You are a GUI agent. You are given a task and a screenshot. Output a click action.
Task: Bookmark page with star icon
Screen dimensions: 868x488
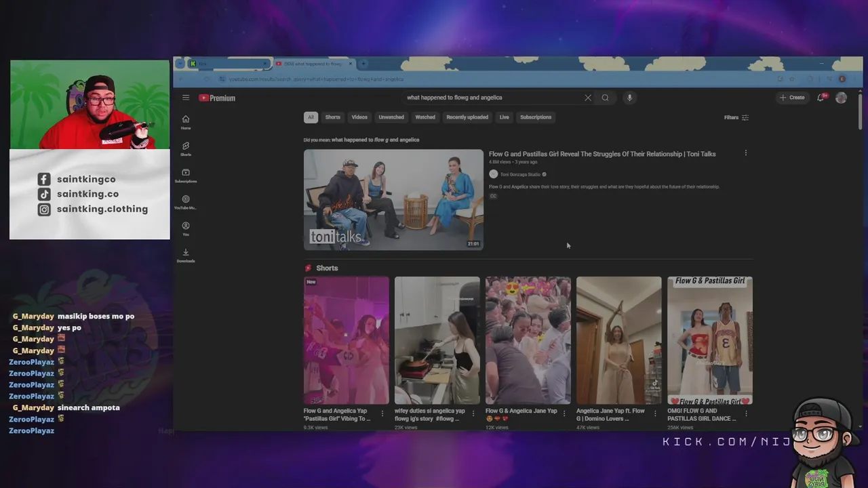[x=791, y=79]
